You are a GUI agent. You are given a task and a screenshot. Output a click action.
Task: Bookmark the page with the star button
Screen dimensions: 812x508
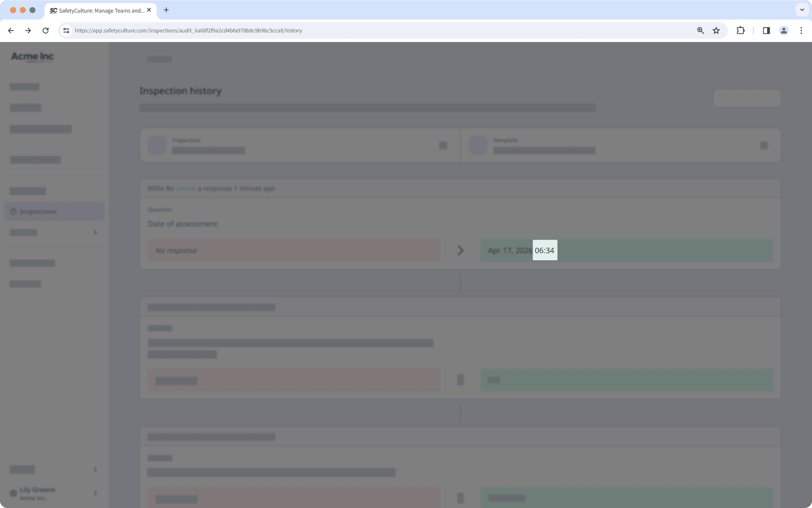pos(716,30)
